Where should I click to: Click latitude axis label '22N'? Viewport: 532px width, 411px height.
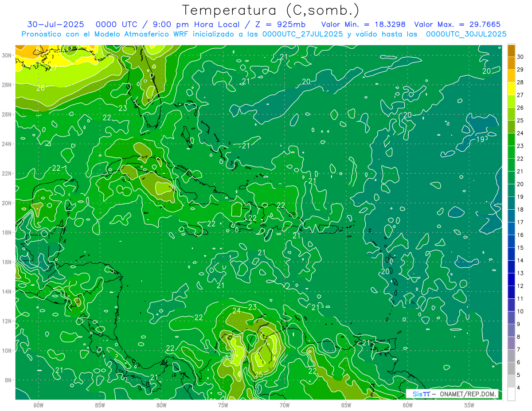(7, 173)
